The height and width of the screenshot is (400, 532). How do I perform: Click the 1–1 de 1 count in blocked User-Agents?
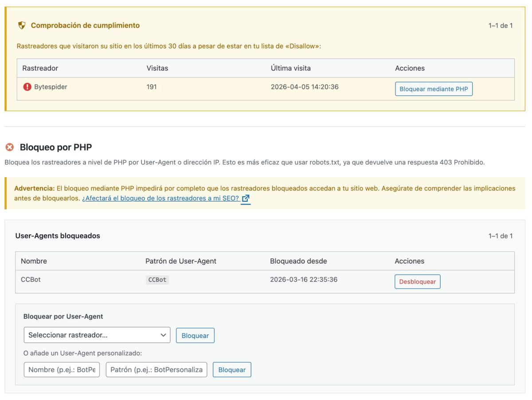point(501,236)
